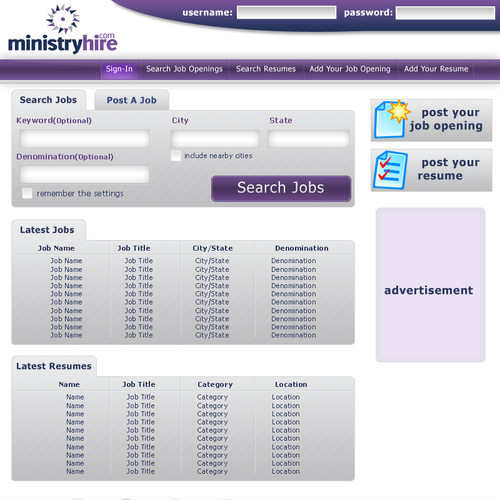Screen dimensions: 500x500
Task: Focus the password input field
Action: [x=445, y=13]
